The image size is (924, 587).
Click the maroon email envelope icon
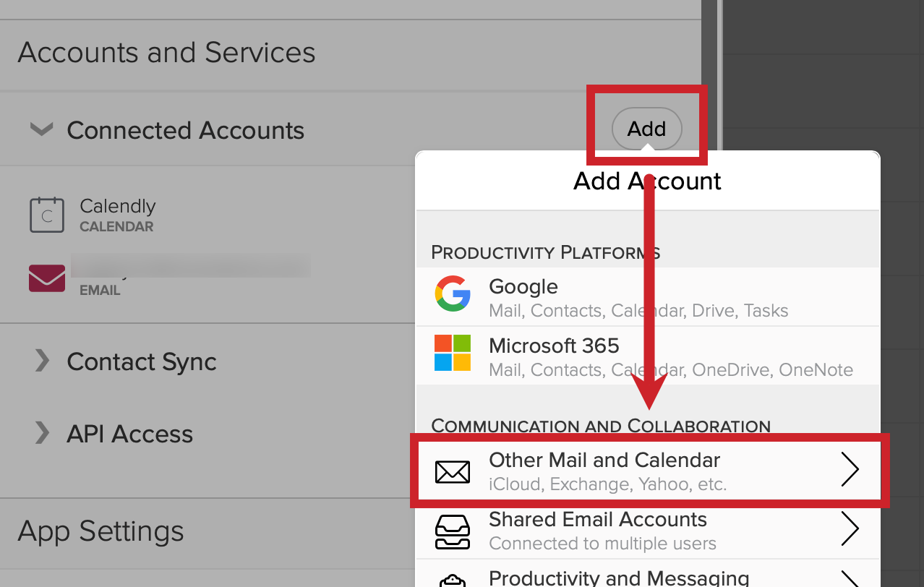47,278
